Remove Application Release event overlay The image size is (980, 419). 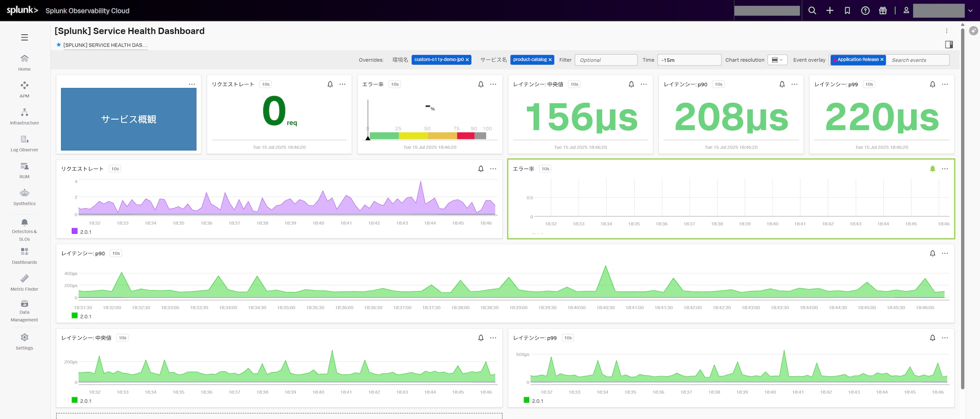point(882,59)
